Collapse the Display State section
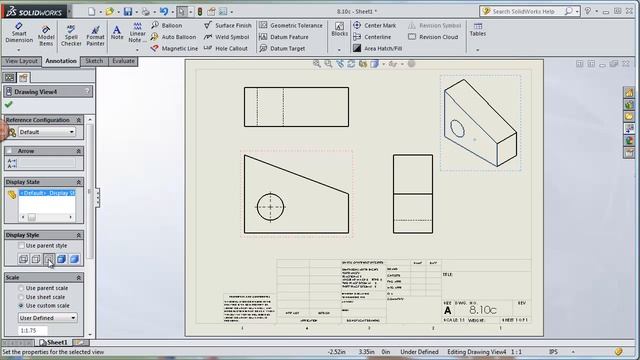This screenshot has height=360, width=640. (78, 182)
